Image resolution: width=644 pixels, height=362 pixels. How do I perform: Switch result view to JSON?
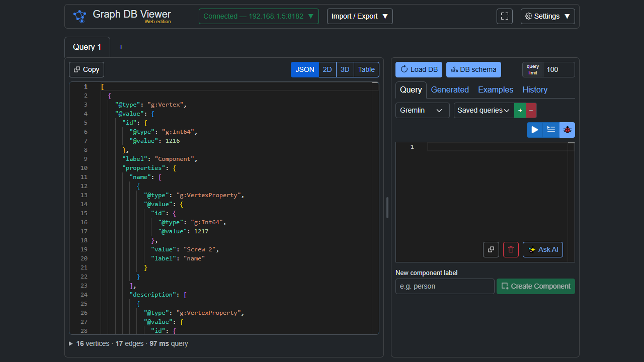[x=305, y=69]
